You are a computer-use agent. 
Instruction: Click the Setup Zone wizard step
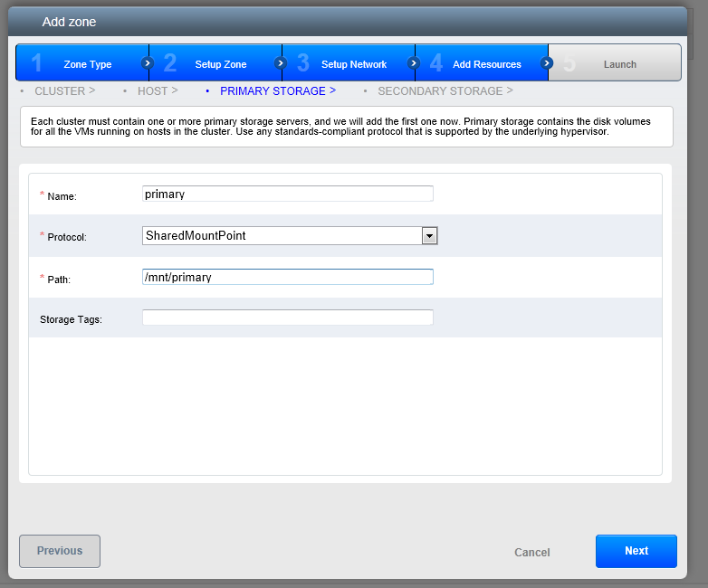pos(215,62)
